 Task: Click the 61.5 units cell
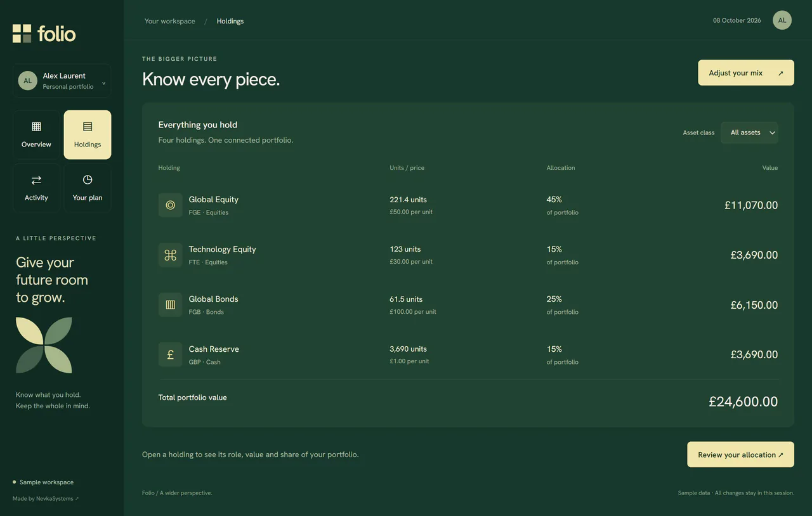pyautogui.click(x=406, y=299)
